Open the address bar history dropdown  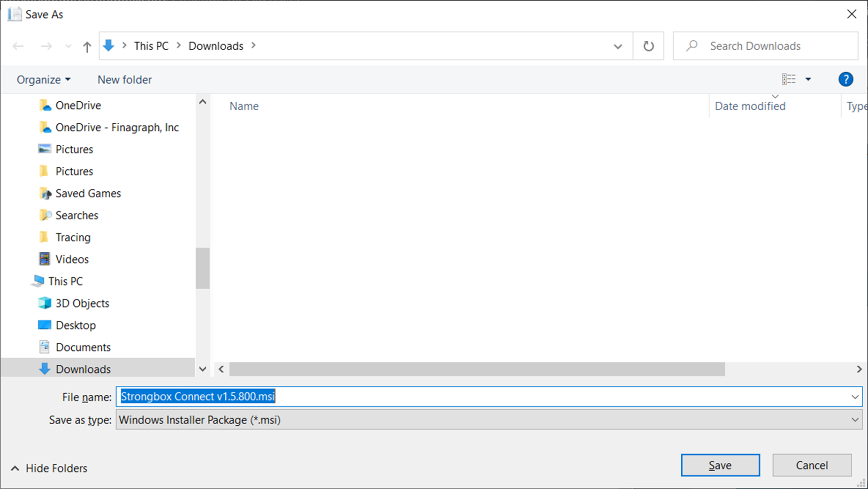(618, 46)
